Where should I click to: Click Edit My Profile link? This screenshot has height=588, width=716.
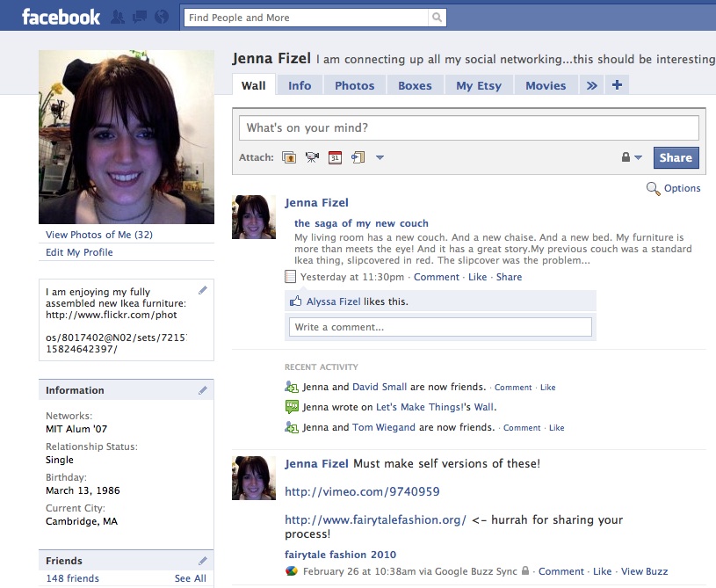pos(79,252)
